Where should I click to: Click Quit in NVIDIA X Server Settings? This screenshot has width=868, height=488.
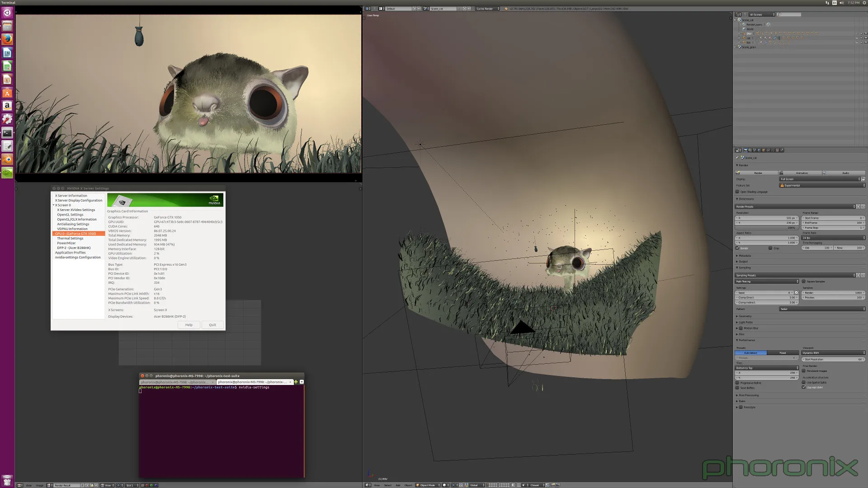[x=212, y=325]
